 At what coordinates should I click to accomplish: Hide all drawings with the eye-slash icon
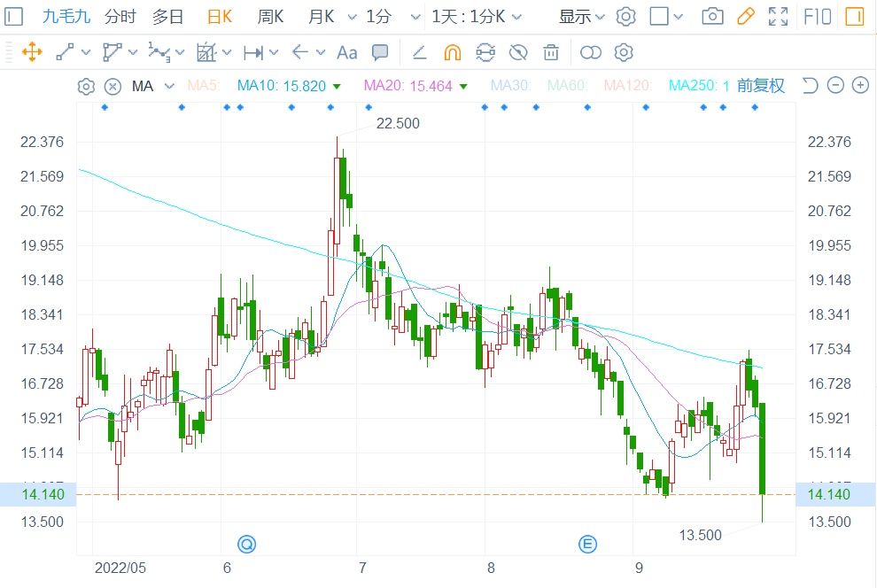518,52
